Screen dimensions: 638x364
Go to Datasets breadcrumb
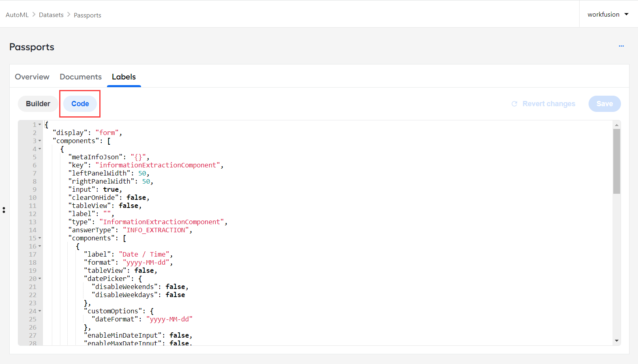click(x=51, y=15)
